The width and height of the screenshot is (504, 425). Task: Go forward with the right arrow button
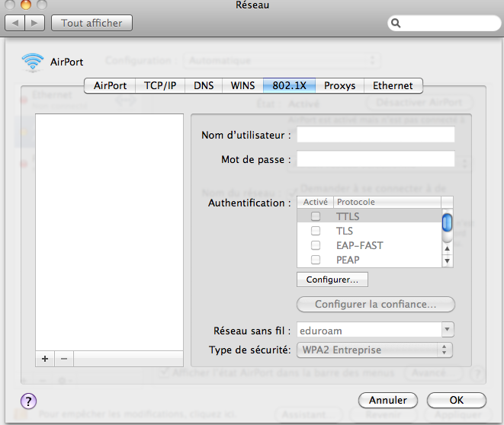(35, 23)
